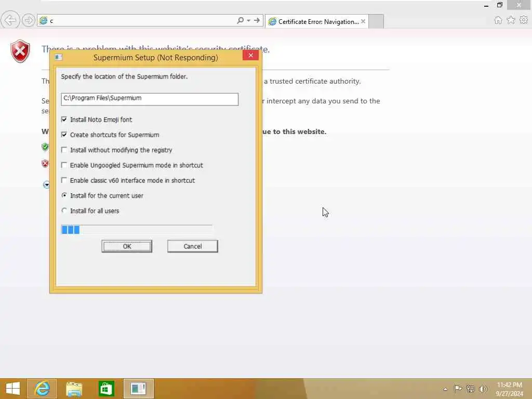532x399 pixels.
Task: Click the Internet Explorer address bar
Action: click(x=136, y=21)
